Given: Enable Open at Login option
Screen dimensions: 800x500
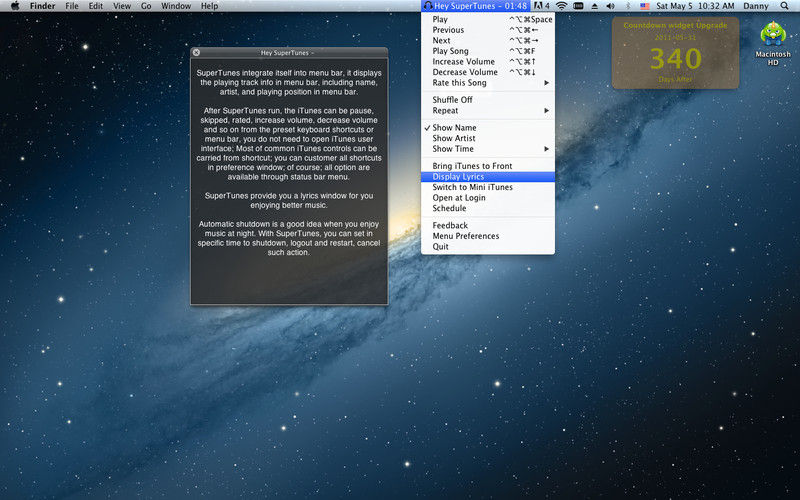Looking at the screenshot, I should [488, 198].
